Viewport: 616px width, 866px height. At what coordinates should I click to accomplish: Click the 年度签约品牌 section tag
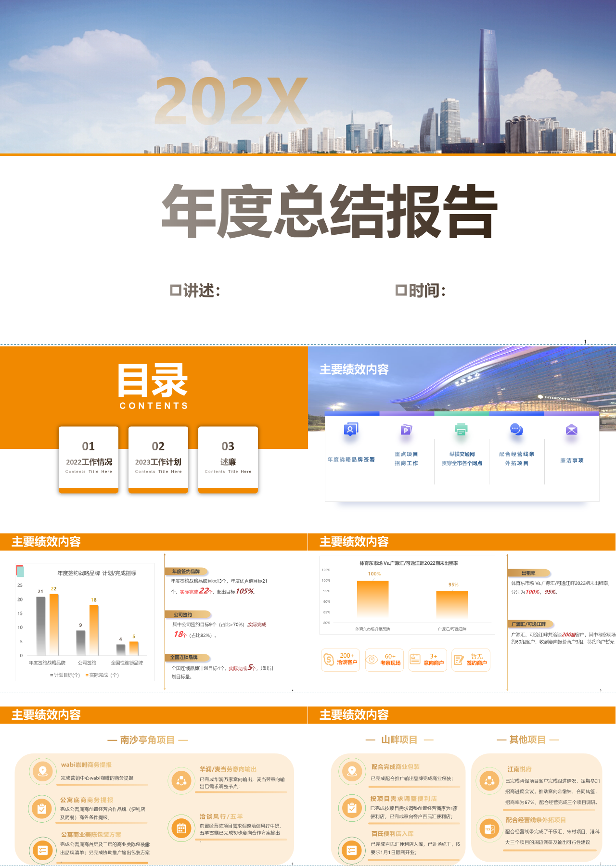click(x=186, y=572)
